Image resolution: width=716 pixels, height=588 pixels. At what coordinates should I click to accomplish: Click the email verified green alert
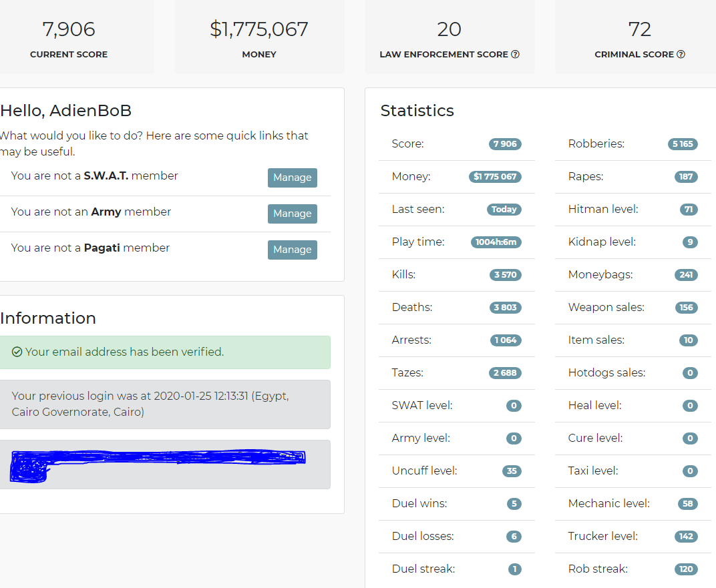pos(165,352)
